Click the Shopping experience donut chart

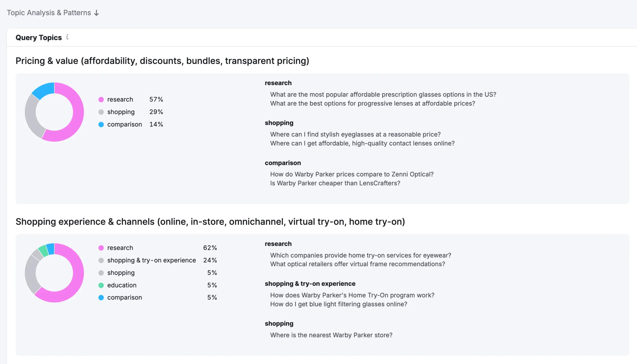[x=54, y=273]
